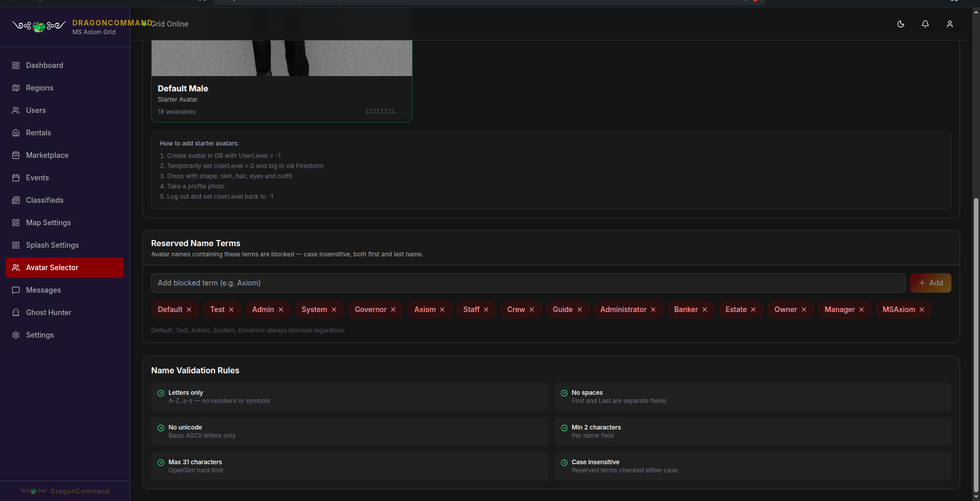Open the Dashboard page
This screenshot has height=501, width=980.
[64, 65]
